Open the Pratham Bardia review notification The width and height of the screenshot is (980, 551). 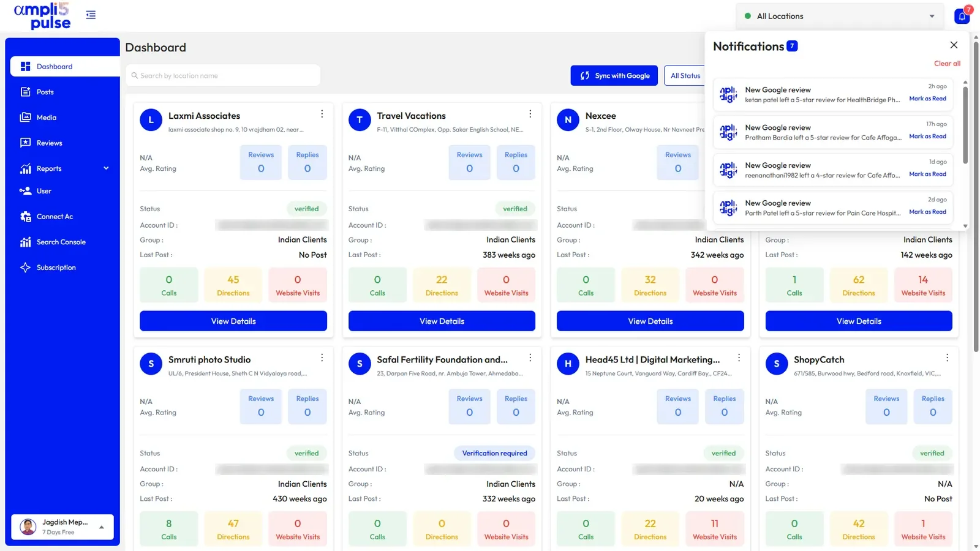[833, 132]
